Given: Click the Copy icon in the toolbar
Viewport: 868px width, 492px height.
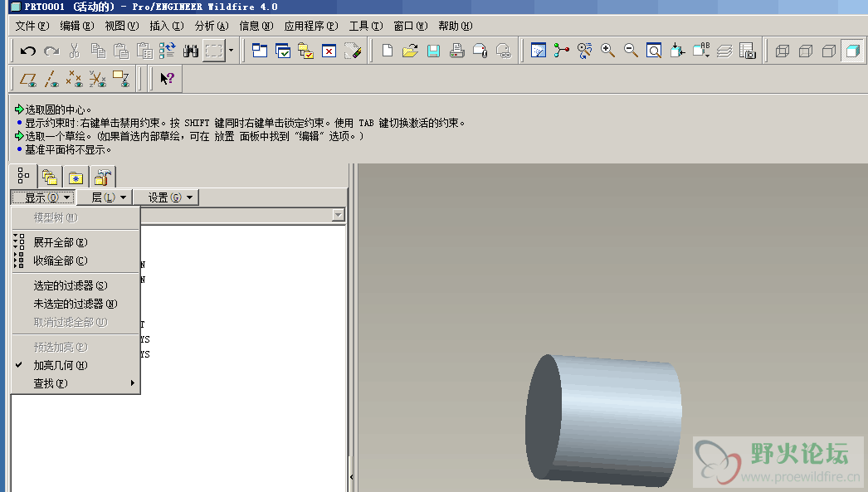Looking at the screenshot, I should (98, 51).
